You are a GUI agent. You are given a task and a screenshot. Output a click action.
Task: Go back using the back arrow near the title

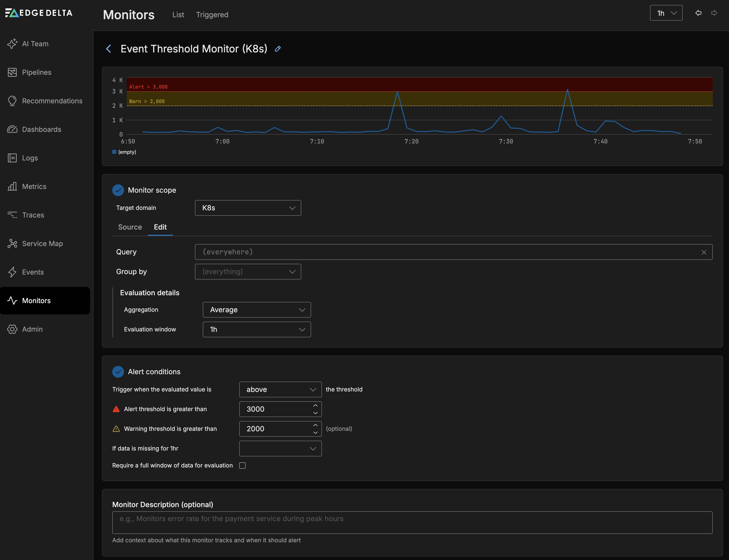pyautogui.click(x=108, y=49)
